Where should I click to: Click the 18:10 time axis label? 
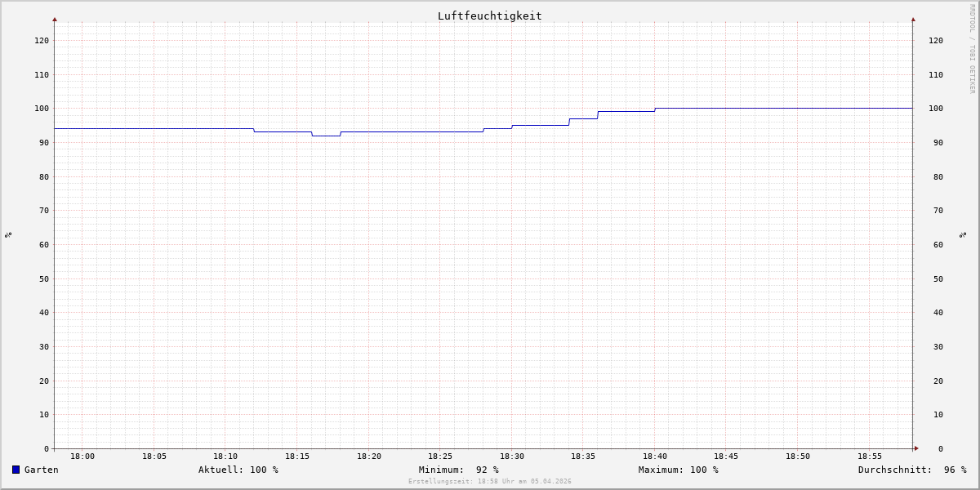(225, 457)
